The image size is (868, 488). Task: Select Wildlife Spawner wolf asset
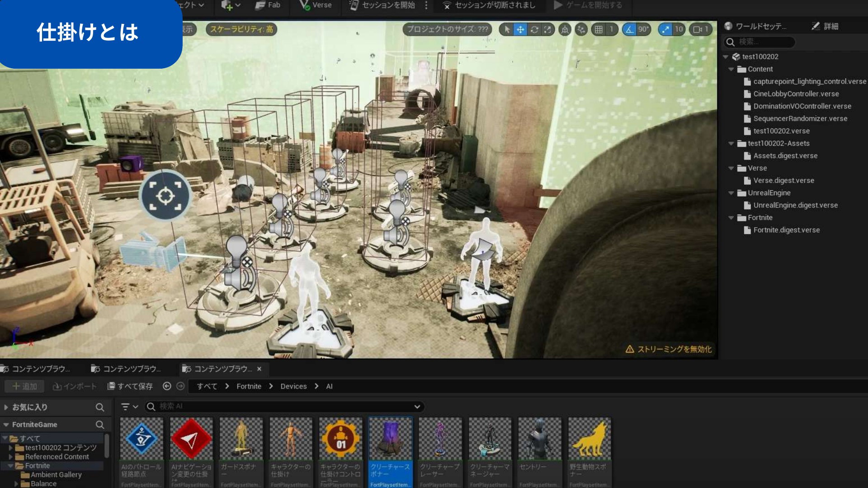click(590, 453)
